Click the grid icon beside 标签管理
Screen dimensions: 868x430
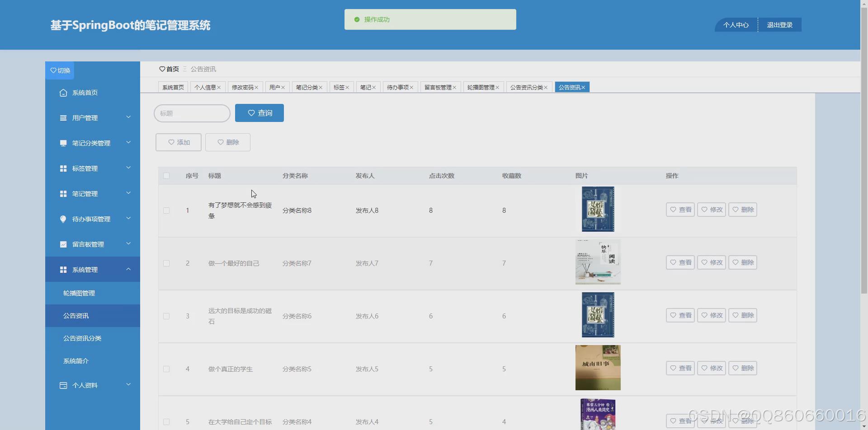click(63, 168)
